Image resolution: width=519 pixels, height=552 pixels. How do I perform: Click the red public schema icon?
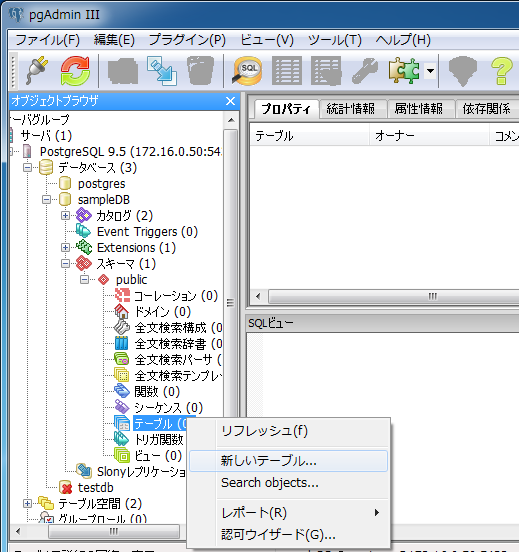(103, 280)
